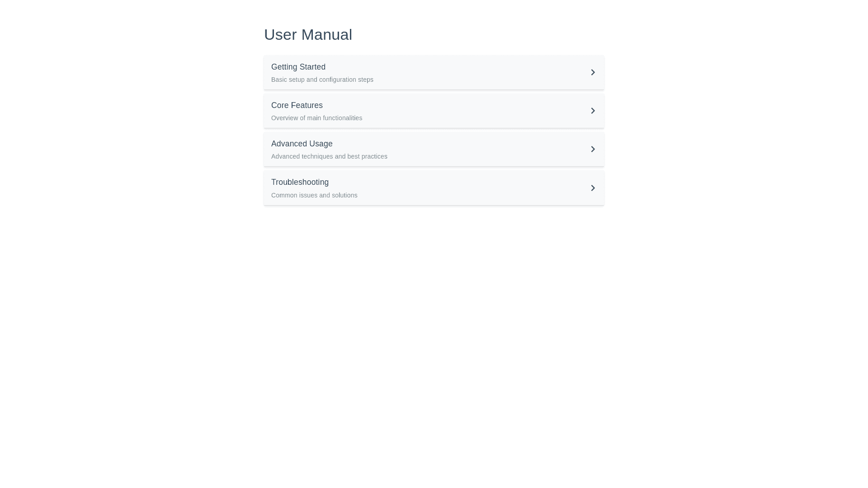Click the Troubleshooting row's chevron icon
The width and height of the screenshot is (868, 488).
coord(593,188)
